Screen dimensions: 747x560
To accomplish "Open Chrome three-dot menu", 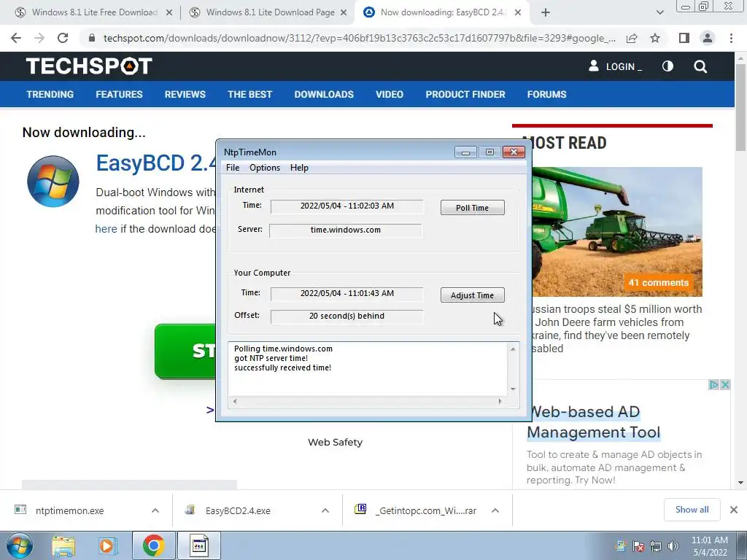I will pyautogui.click(x=731, y=38).
